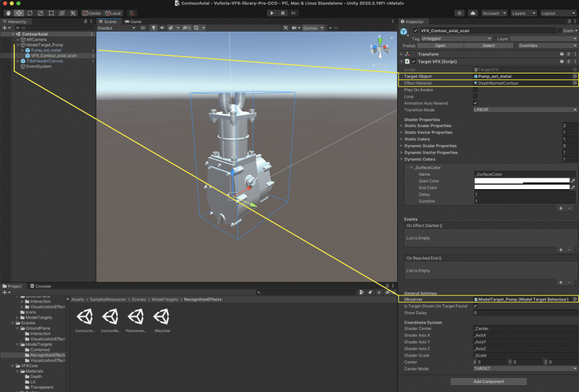Pause the editor playback
This screenshot has height=392, width=579.
point(283,13)
